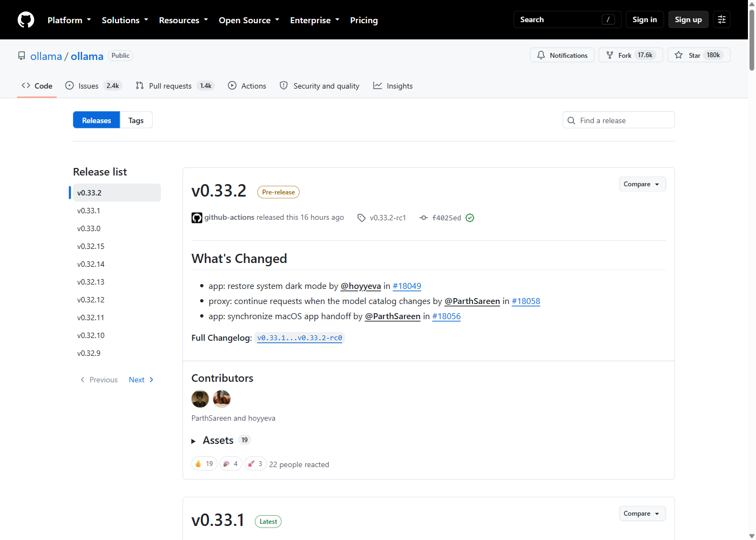Click the Pricing link
Screen dimensions: 756x540
364,20
